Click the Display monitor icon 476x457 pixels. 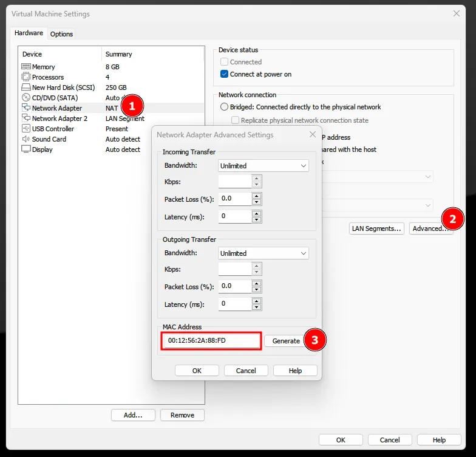click(x=25, y=149)
